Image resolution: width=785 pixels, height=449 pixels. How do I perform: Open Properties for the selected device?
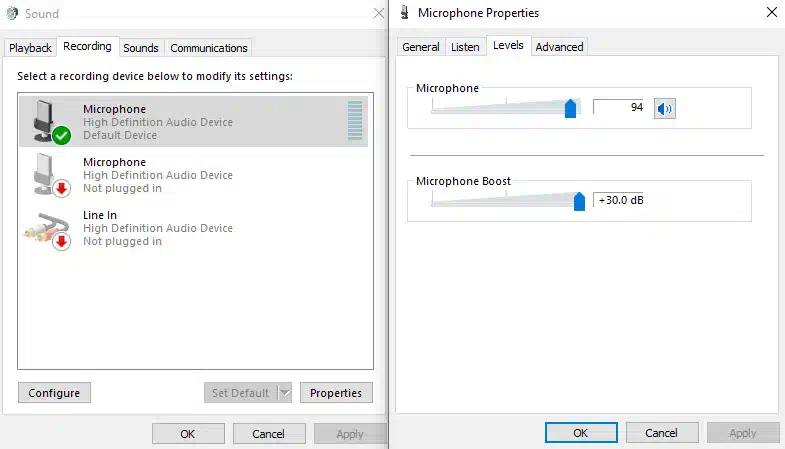(x=335, y=393)
